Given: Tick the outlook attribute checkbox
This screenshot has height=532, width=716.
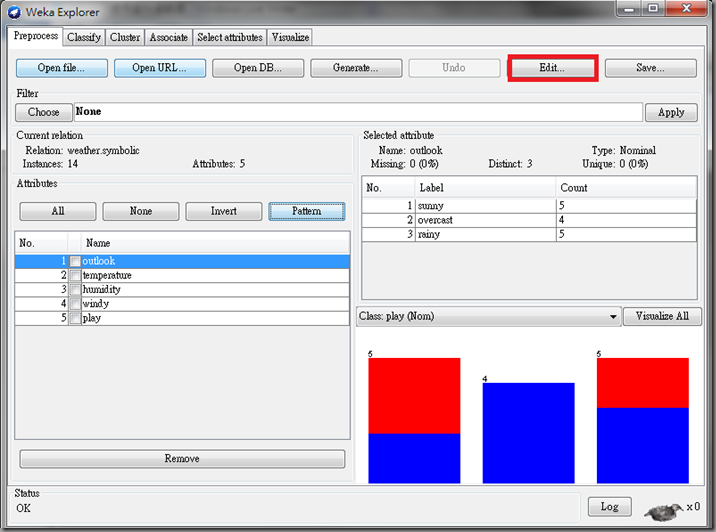Looking at the screenshot, I should click(75, 261).
